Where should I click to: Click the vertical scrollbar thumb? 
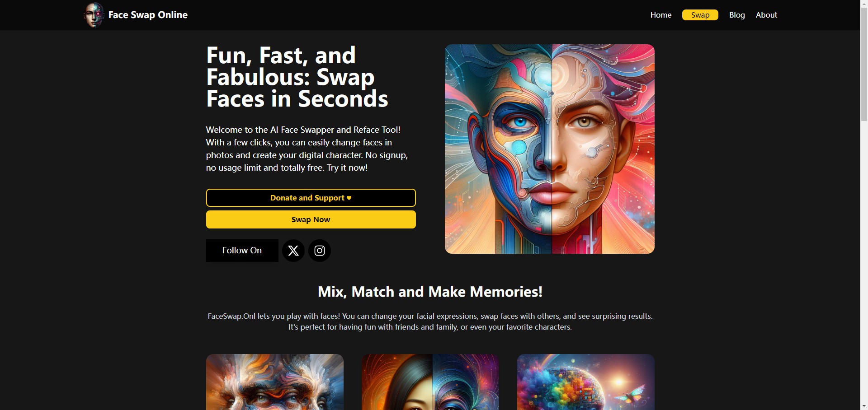864,65
